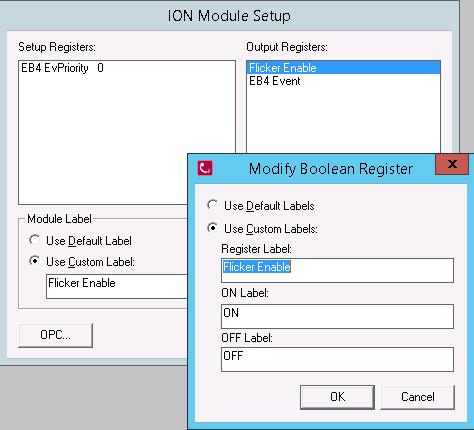Close the Modify Boolean Register dialog
Image resolution: width=474 pixels, height=430 pixels.
[452, 164]
